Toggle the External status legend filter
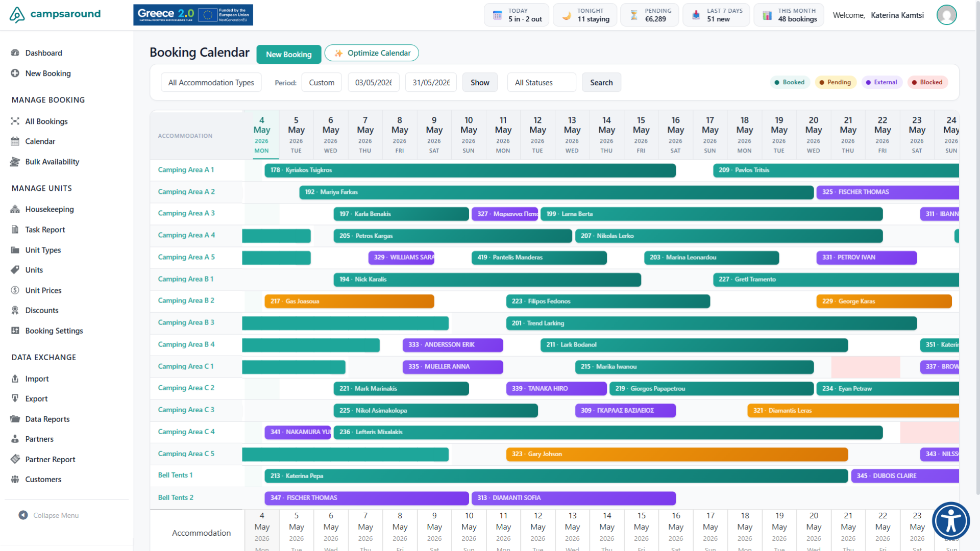 (x=881, y=82)
